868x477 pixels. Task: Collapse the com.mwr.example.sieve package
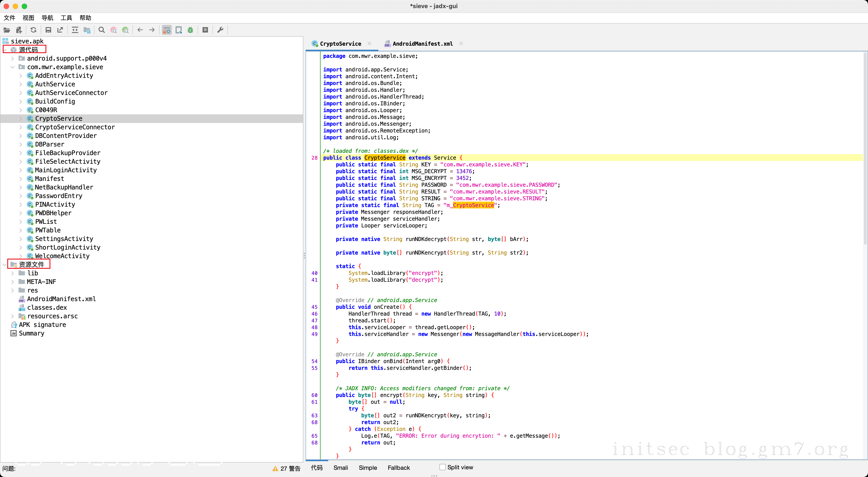click(12, 67)
